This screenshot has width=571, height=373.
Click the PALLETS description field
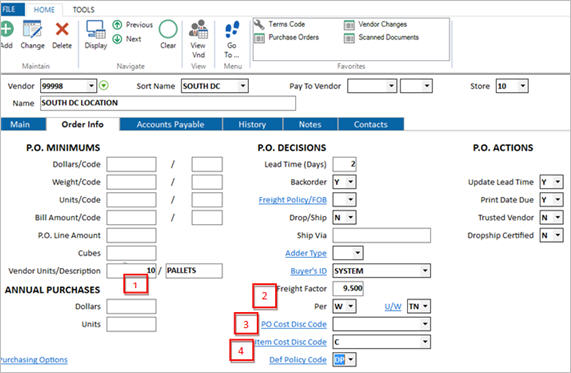(194, 271)
